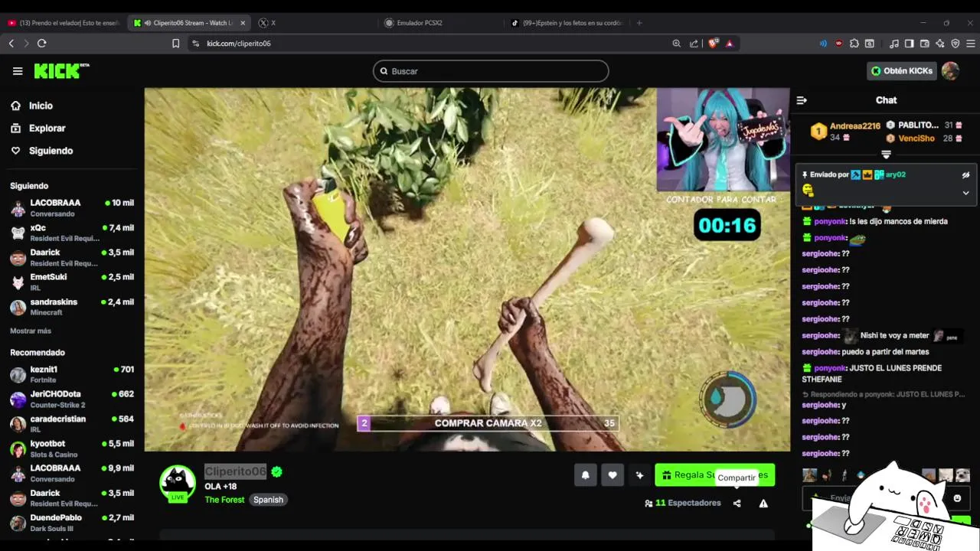Open the music note playlist icon
Screen dimensions: 980x551
click(x=894, y=44)
